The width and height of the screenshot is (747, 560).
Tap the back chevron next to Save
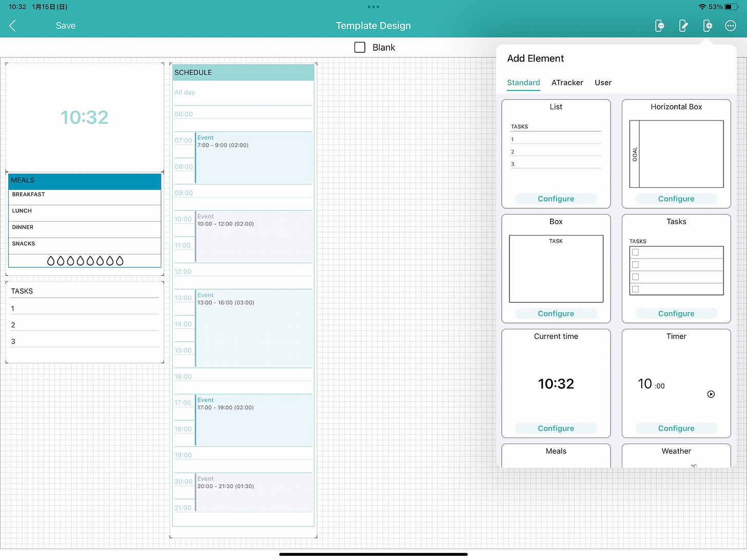(x=12, y=25)
